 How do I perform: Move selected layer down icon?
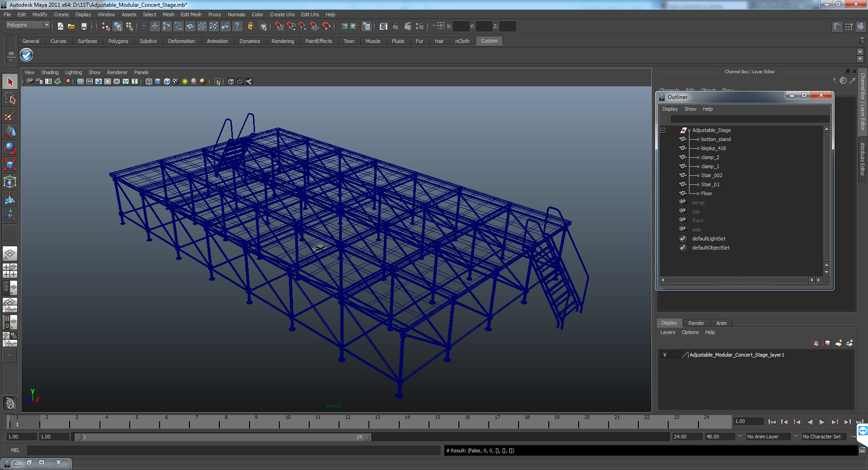[827, 343]
